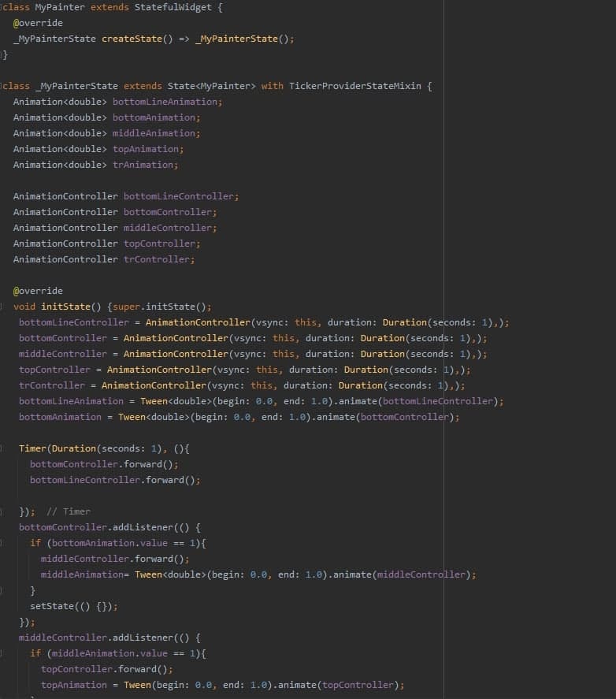This screenshot has width=616, height=699.
Task: Click topAnimation in its Animation<double> declaration
Action: click(146, 149)
